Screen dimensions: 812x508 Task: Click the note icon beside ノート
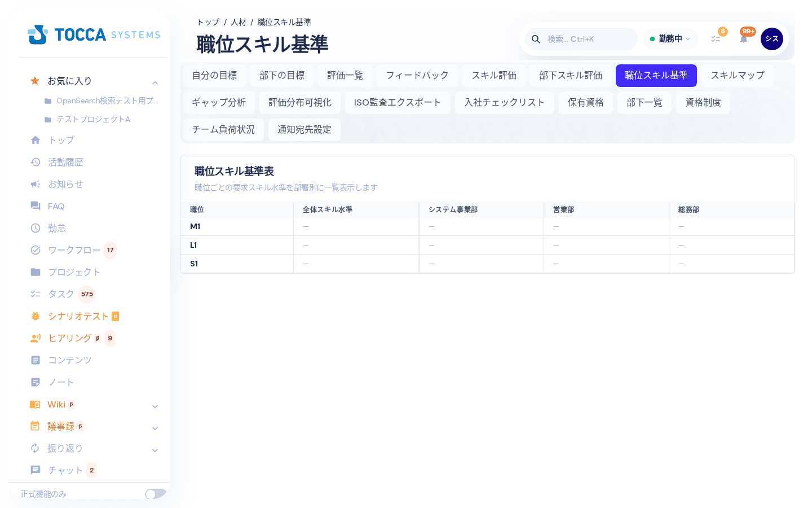(x=36, y=382)
